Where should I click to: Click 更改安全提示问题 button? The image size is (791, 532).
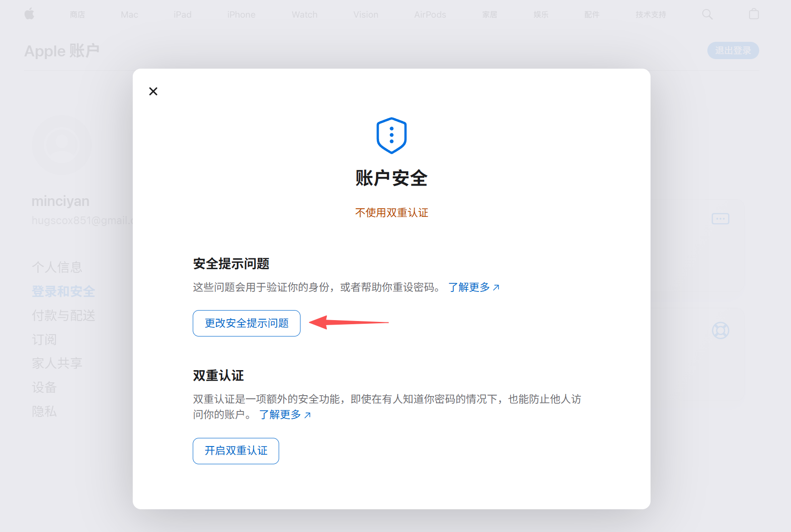coord(246,323)
